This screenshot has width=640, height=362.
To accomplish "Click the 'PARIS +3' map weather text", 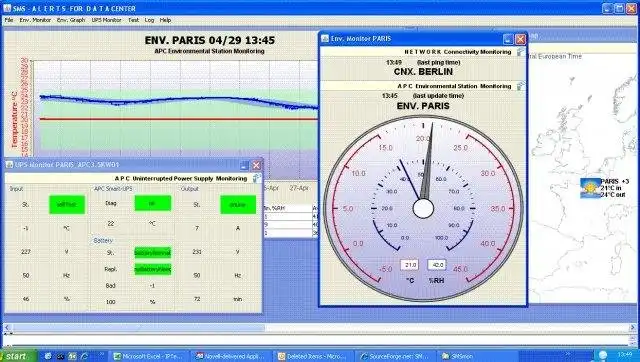I will [x=615, y=181].
